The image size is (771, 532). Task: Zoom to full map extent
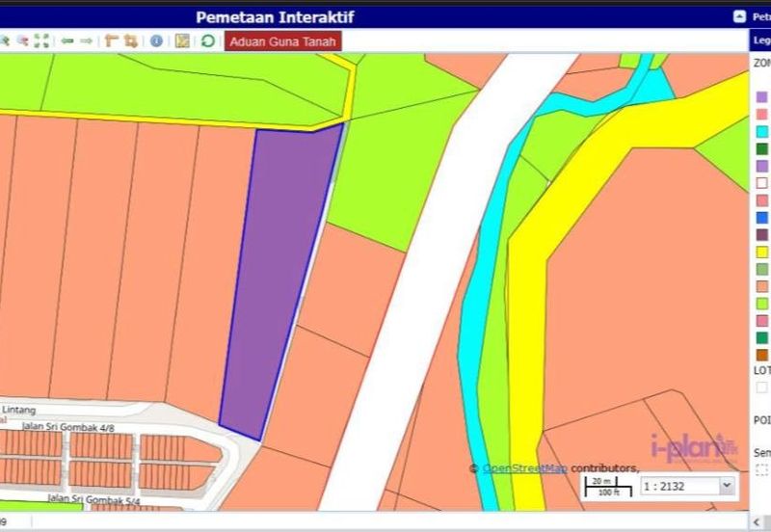[x=41, y=40]
